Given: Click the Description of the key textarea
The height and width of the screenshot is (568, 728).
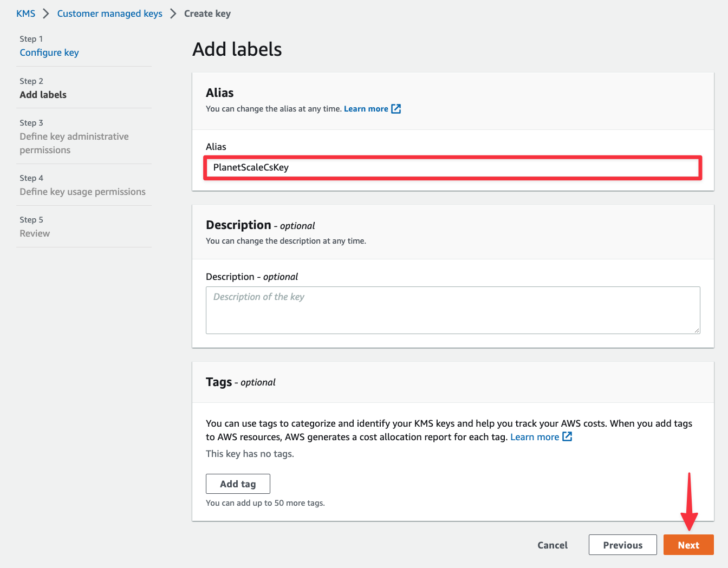Looking at the screenshot, I should pos(453,310).
